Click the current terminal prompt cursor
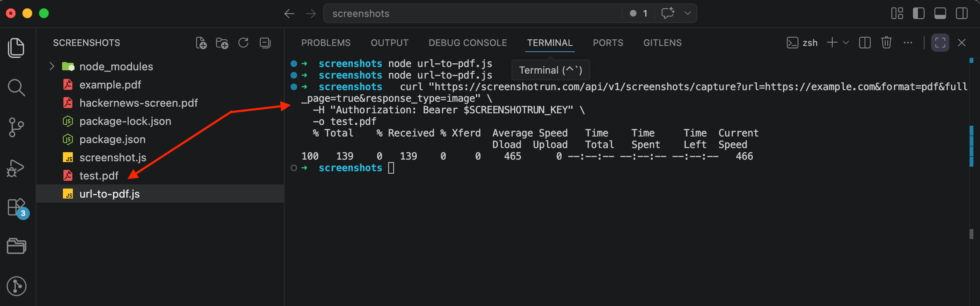 (391, 168)
